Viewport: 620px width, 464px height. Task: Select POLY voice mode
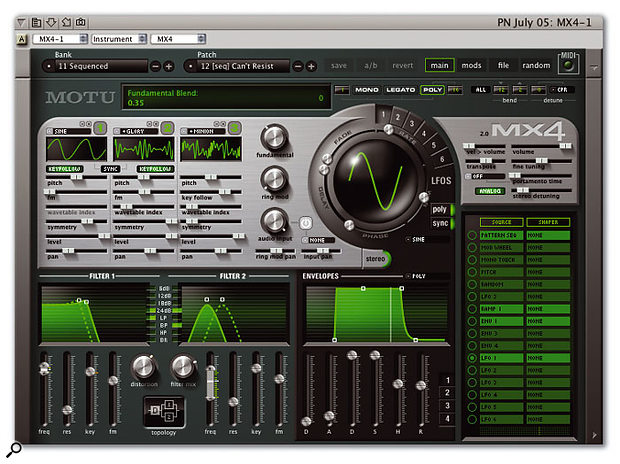pos(433,90)
